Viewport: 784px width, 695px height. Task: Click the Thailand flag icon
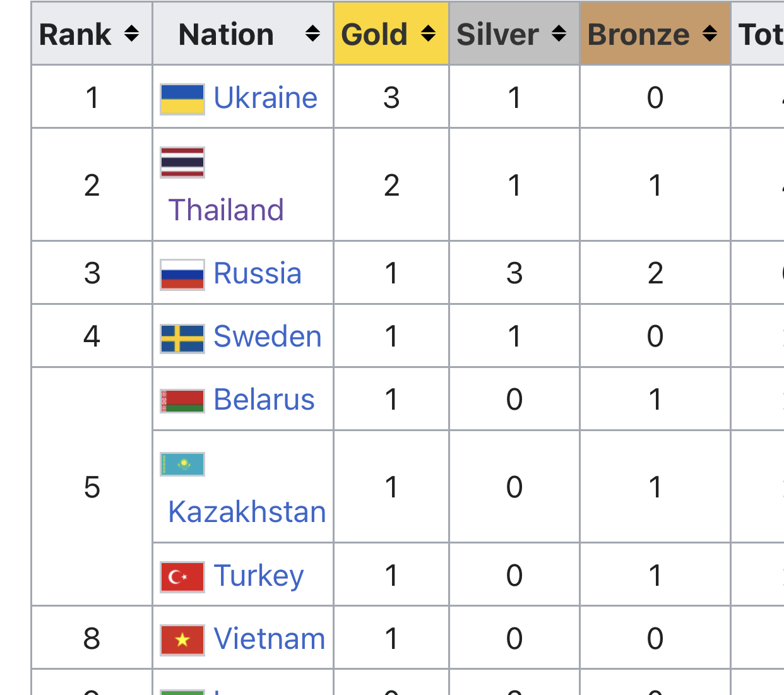point(182,162)
